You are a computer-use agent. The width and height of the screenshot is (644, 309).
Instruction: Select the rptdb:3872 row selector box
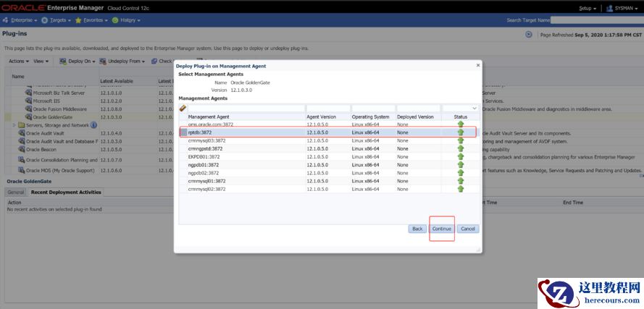coord(183,132)
